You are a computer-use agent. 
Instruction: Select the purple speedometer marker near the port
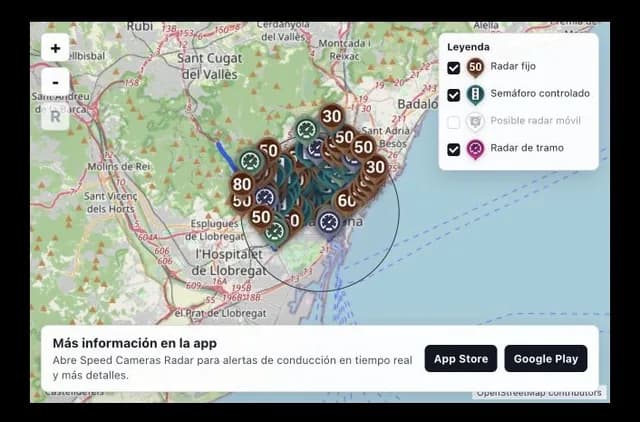click(x=329, y=223)
